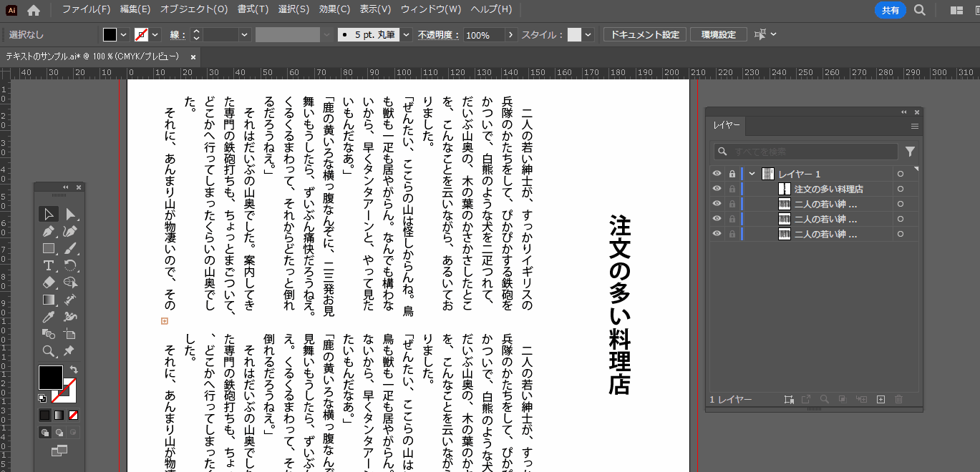Open the layer filter icon
980x472 pixels.
(910, 152)
